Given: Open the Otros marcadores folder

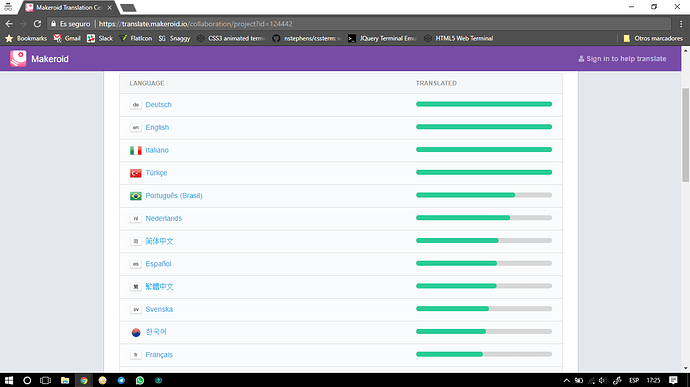Looking at the screenshot, I should [x=653, y=38].
